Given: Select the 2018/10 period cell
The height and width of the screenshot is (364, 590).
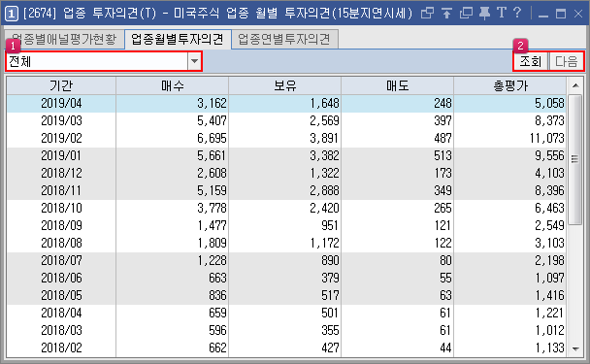Looking at the screenshot, I should coord(61,208).
